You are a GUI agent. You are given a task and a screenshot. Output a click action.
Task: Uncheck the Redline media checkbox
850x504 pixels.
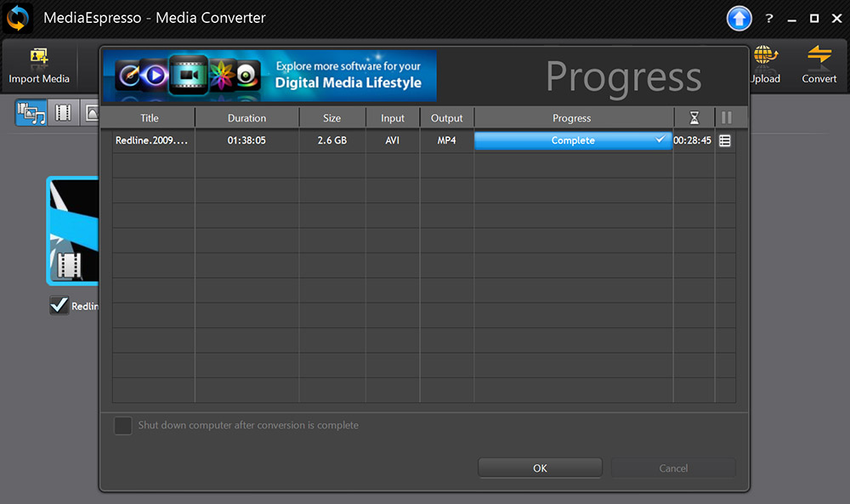pos(59,305)
